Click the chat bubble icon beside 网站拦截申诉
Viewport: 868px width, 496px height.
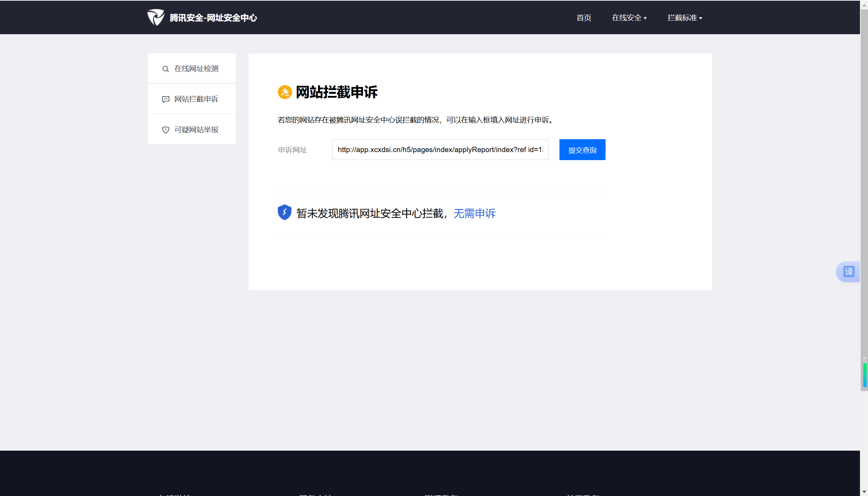pos(166,99)
